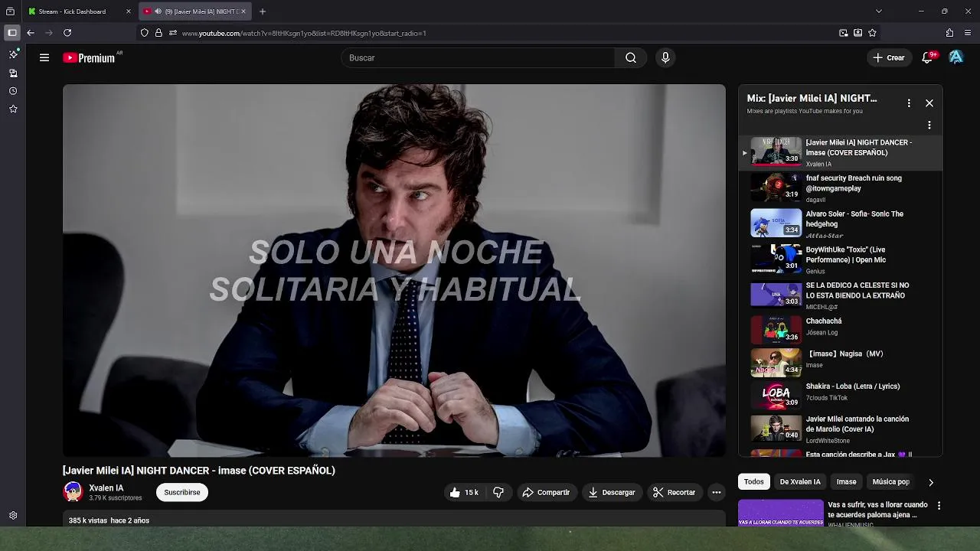Open the account avatar menu

click(955, 57)
